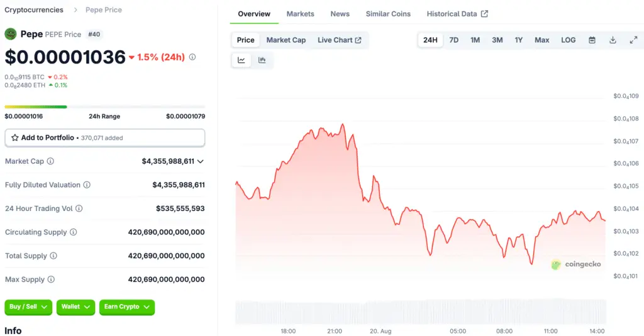Select the Max time range

pos(541,40)
